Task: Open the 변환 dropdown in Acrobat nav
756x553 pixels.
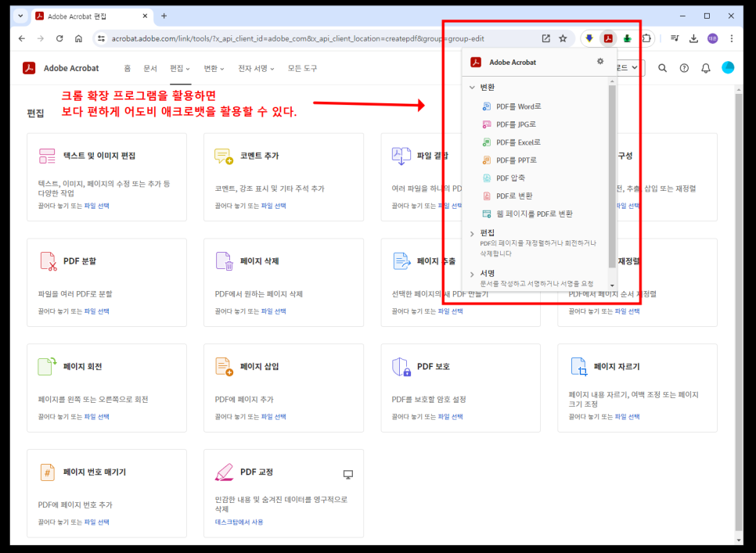Action: (x=214, y=68)
